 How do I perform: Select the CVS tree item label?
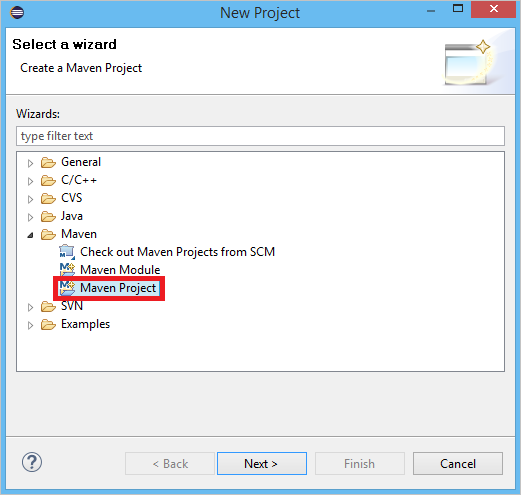(72, 198)
